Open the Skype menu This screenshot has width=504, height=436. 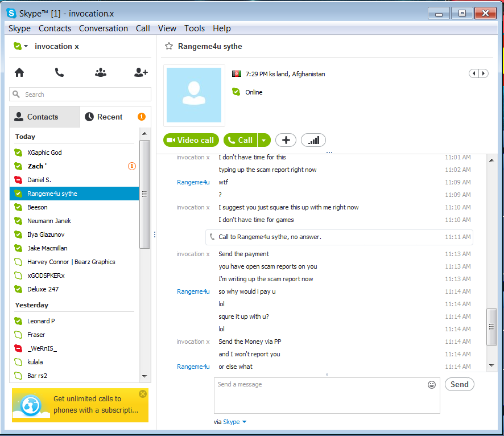[x=19, y=28]
